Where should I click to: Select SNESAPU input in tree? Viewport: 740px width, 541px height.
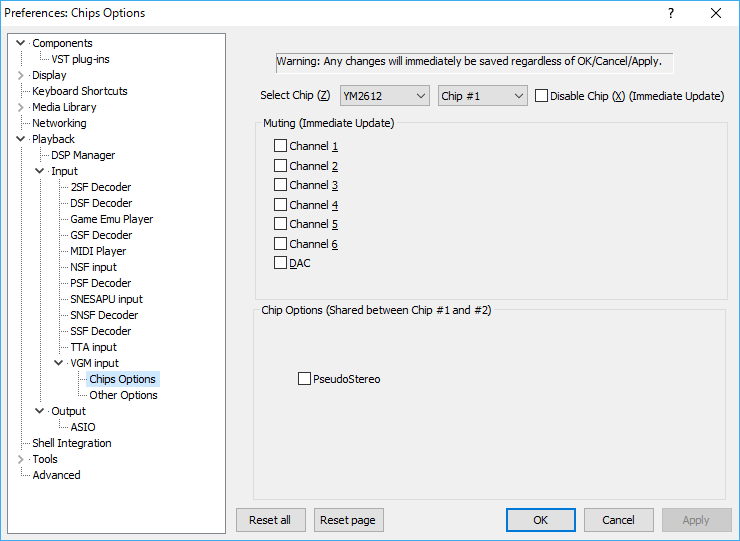point(106,299)
